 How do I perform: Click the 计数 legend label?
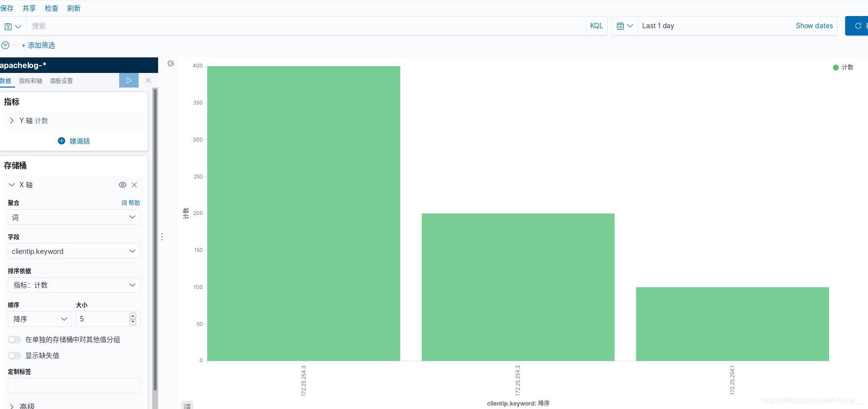(x=848, y=68)
